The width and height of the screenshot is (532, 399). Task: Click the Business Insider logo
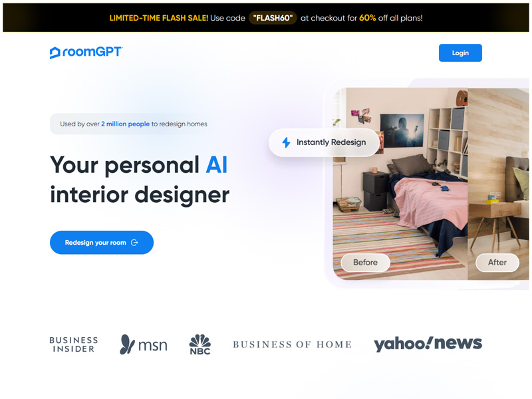tap(74, 344)
